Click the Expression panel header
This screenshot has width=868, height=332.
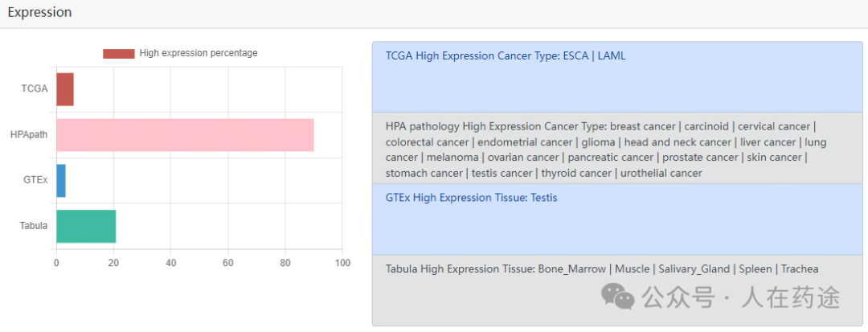(434, 14)
